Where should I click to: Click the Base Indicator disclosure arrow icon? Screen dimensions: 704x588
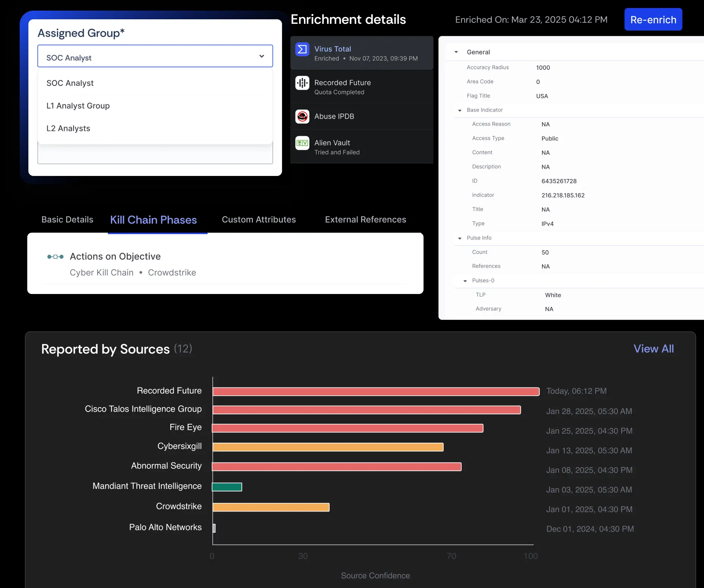coord(459,110)
